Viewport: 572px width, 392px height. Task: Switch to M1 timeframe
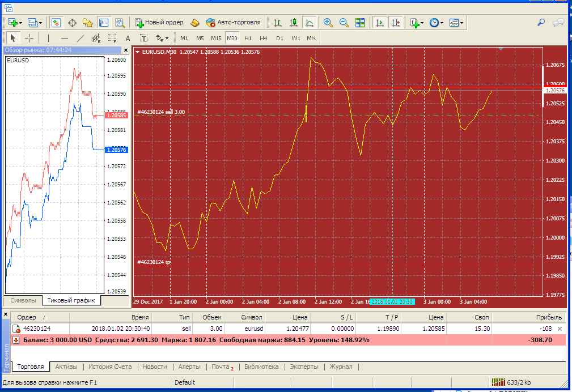(184, 38)
